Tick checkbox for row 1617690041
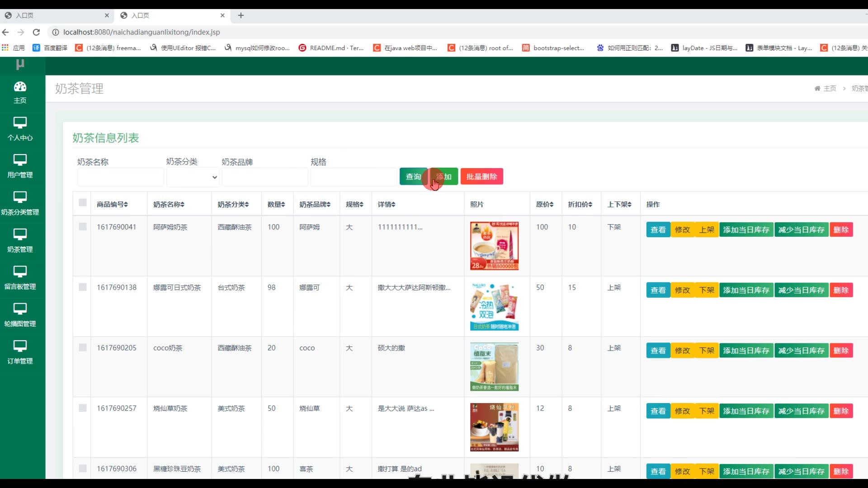This screenshot has height=488, width=868. coord(83,227)
